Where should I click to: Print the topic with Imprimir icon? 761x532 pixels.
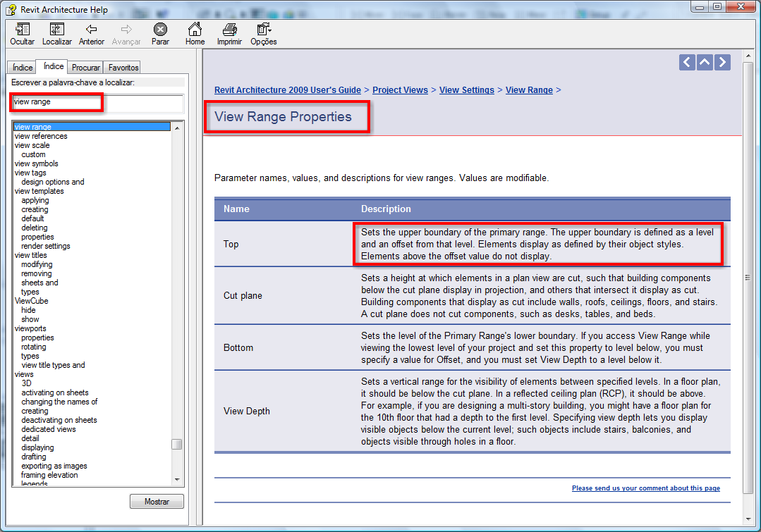(229, 30)
